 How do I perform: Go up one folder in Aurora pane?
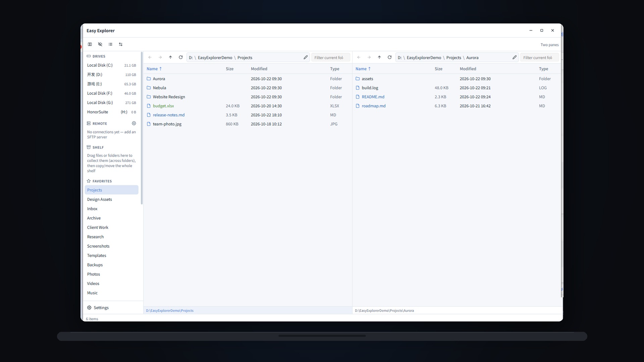(379, 57)
